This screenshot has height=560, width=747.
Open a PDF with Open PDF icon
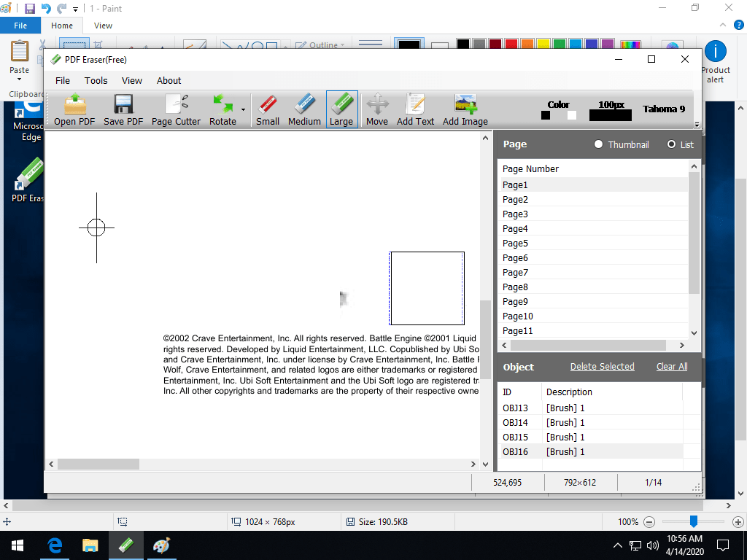coord(74,109)
